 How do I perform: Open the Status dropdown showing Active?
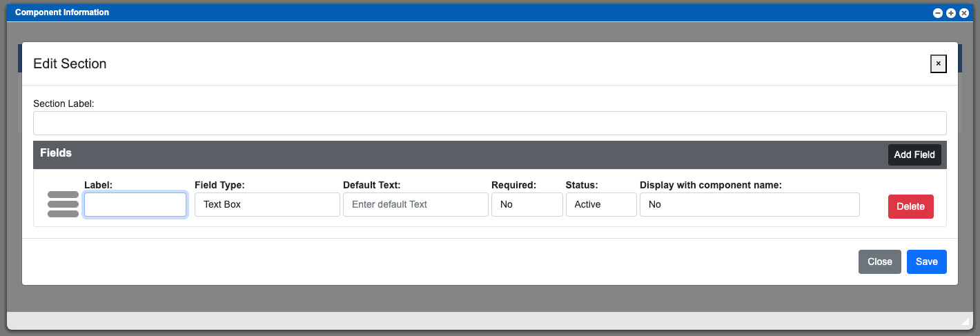[x=601, y=204]
